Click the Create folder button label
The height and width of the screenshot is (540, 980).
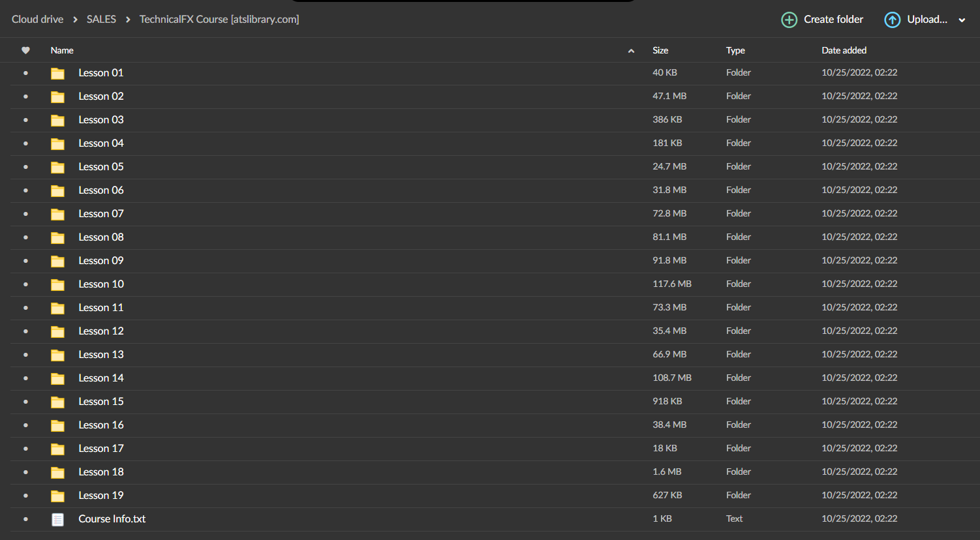[833, 20]
